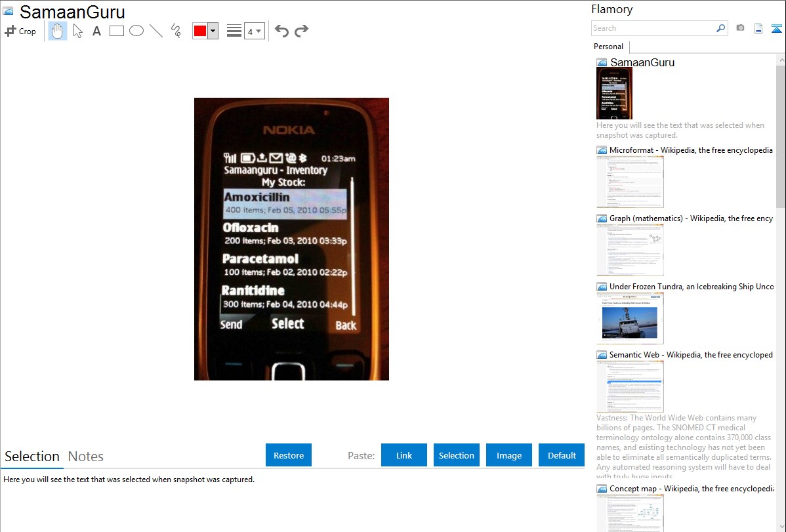Click the sidebar scroll down arrow
786x532 pixels.
pos(781,527)
